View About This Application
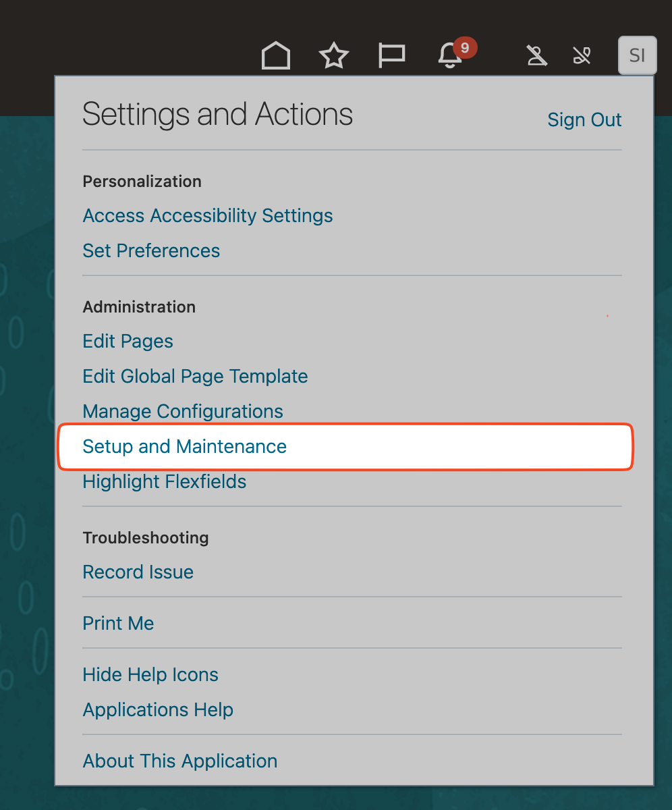672x810 pixels. (x=179, y=761)
